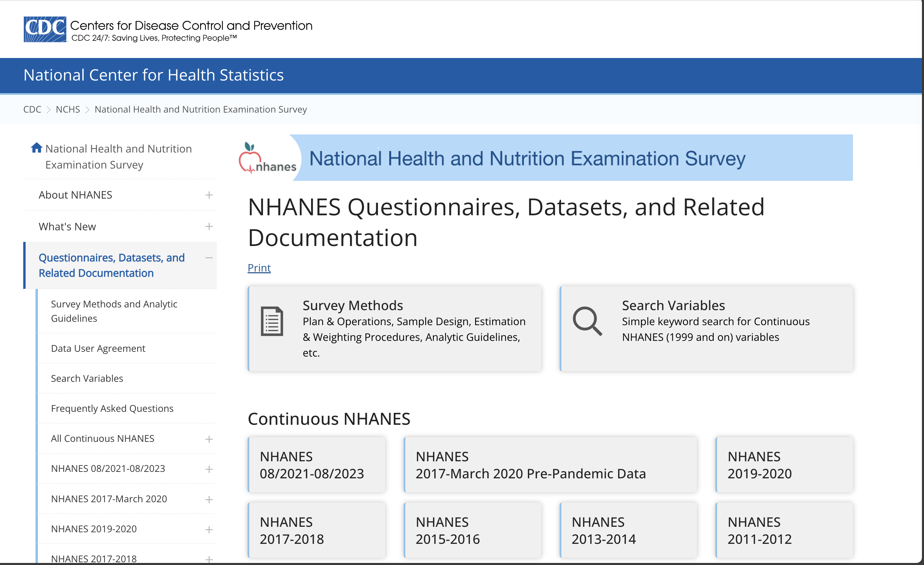Click the CDC logo icon

45,29
